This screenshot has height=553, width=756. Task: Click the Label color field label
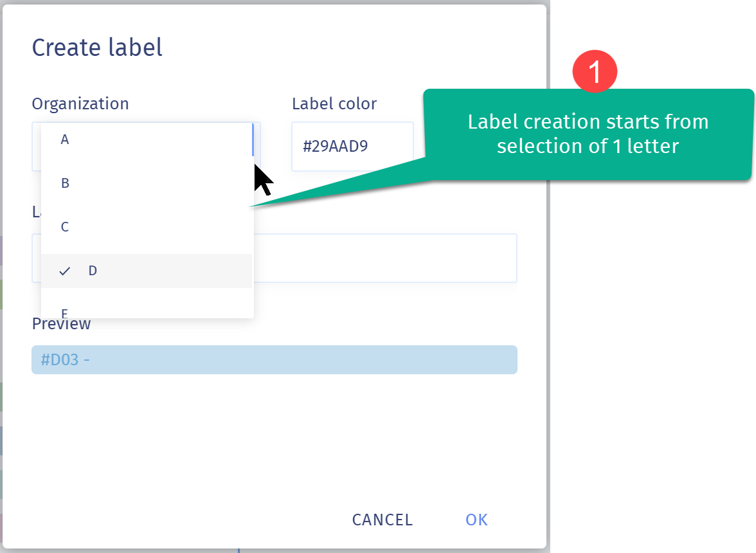point(334,104)
